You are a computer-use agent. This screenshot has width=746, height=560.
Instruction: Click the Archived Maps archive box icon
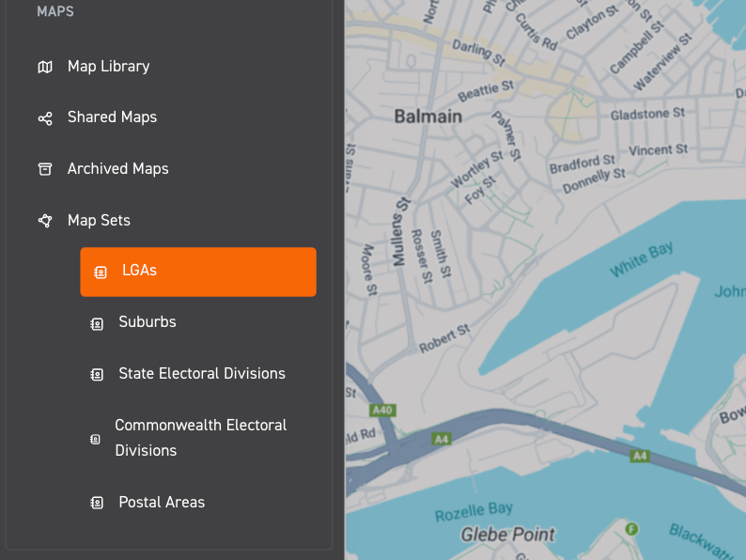45,169
